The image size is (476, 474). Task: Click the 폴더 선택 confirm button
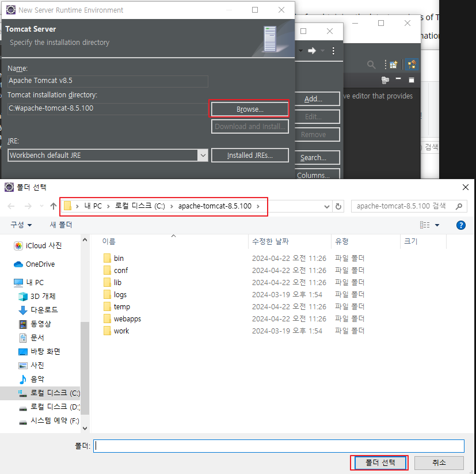(380, 462)
